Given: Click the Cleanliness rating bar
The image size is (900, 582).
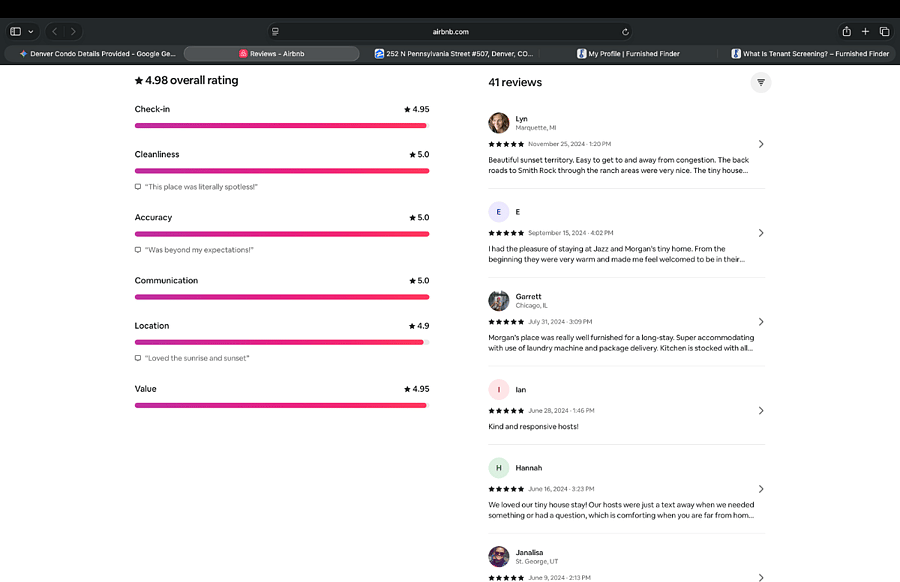Looking at the screenshot, I should pos(282,171).
